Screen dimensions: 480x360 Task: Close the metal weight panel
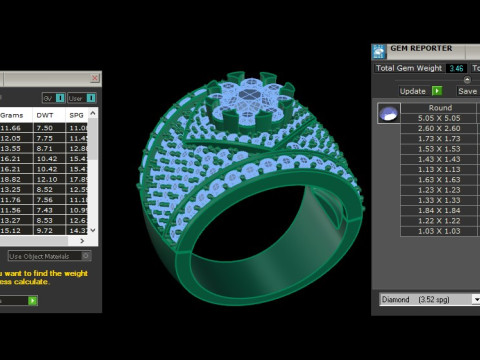click(95, 78)
